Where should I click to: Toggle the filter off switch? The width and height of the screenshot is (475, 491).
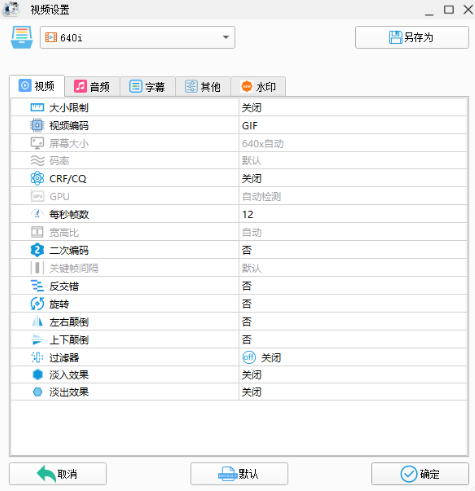[x=249, y=357]
